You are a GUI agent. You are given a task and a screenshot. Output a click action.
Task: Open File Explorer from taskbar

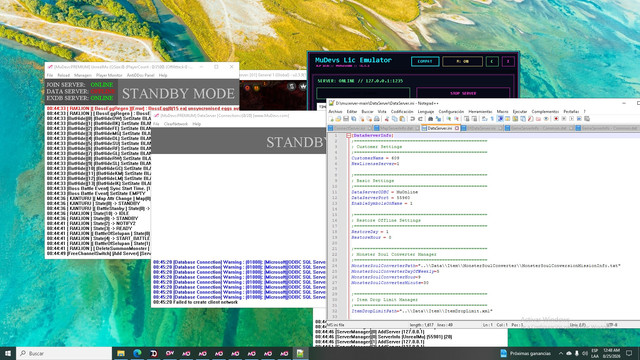pyautogui.click(x=121, y=353)
